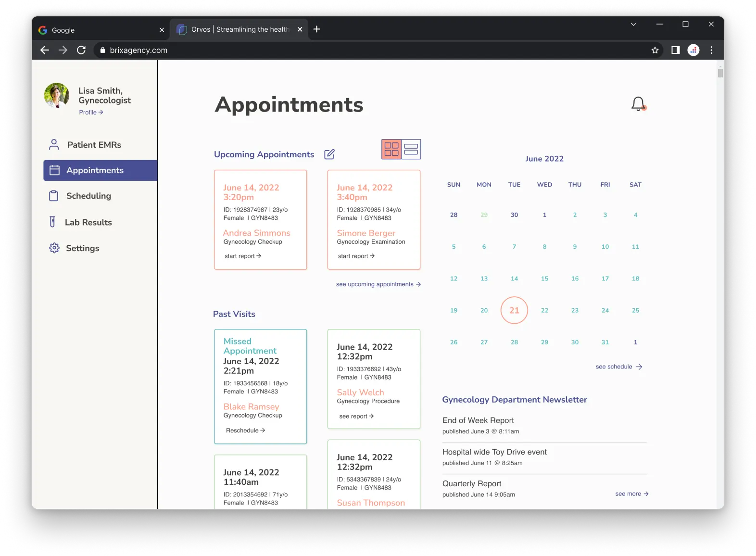
Task: Reschedule Blake Ramsey's missed appointment
Action: [246, 430]
